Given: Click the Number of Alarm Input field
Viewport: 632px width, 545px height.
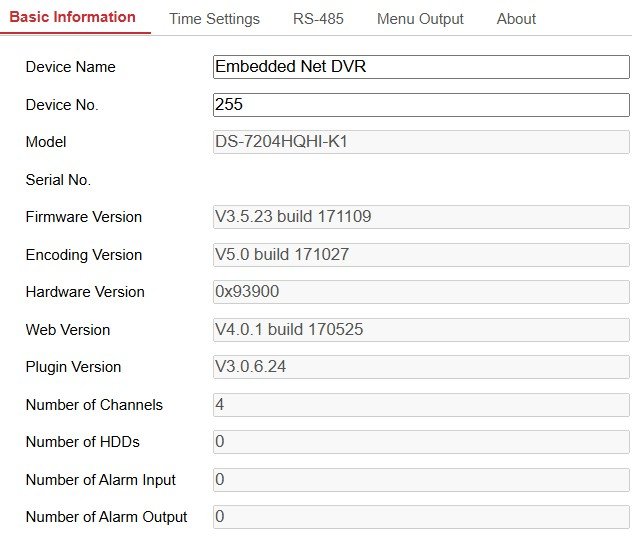Looking at the screenshot, I should coord(421,480).
